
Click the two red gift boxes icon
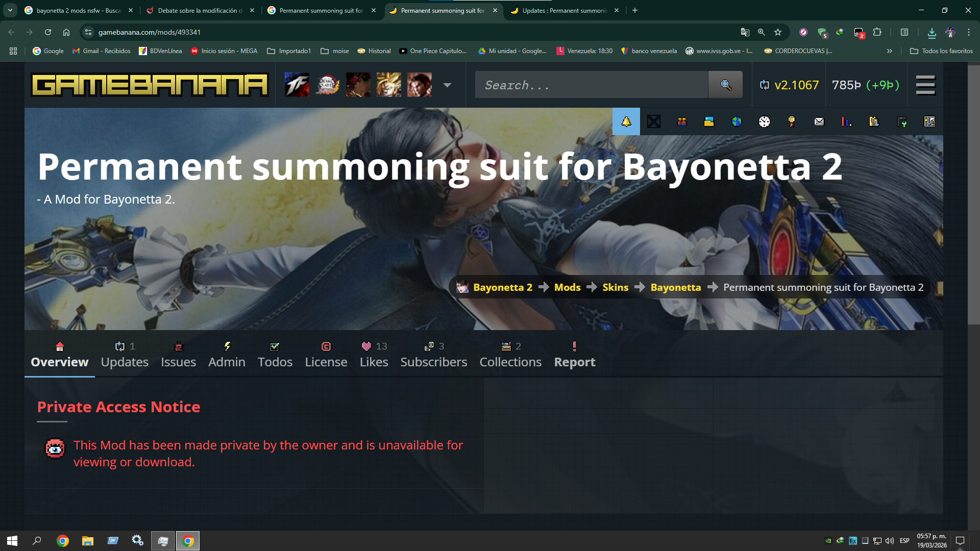(681, 121)
